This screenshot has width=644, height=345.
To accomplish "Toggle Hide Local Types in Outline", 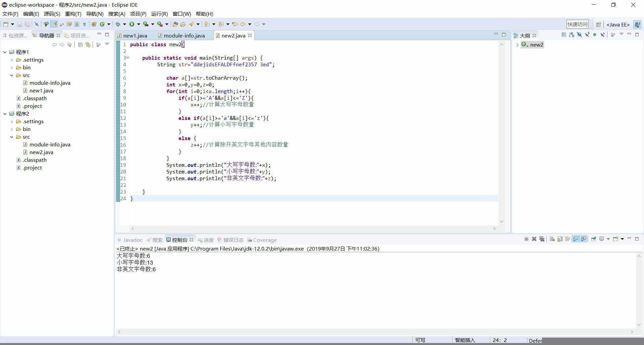I will 603,35.
